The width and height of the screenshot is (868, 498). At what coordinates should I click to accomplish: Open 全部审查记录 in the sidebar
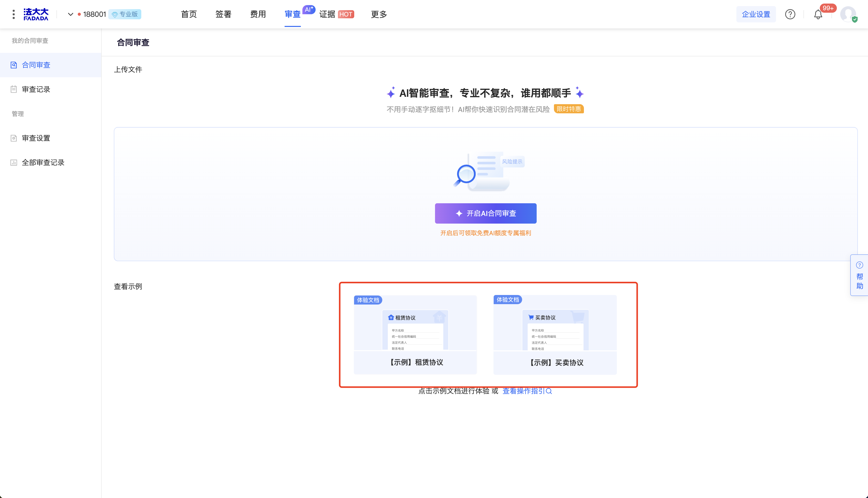coord(43,162)
